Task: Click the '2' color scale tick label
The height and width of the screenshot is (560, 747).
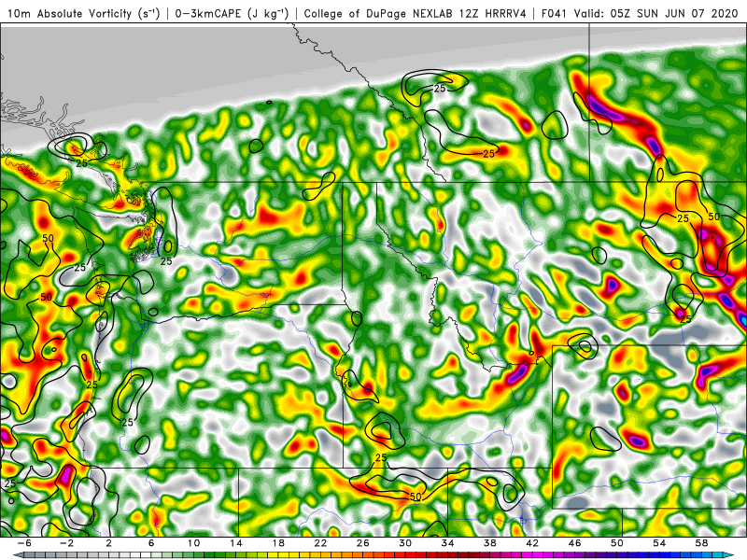Action: tap(108, 543)
